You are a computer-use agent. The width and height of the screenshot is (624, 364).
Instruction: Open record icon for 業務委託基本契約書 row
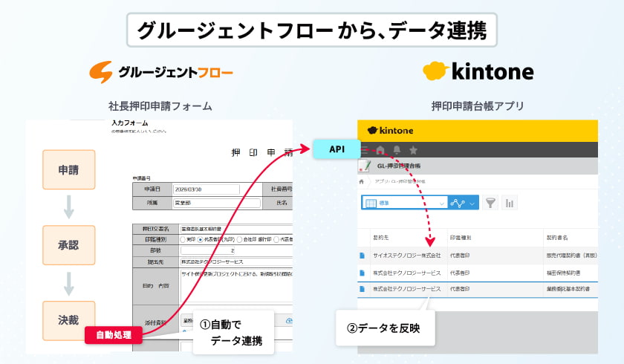coord(362,289)
